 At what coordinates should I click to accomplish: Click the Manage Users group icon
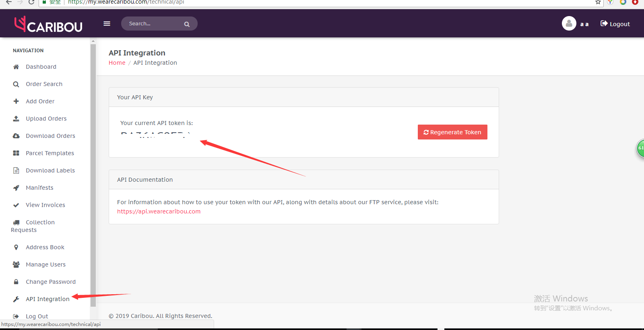point(16,264)
